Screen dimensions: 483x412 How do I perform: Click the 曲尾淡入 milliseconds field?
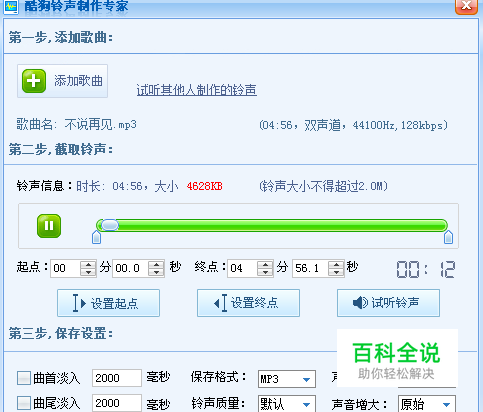(x=117, y=403)
